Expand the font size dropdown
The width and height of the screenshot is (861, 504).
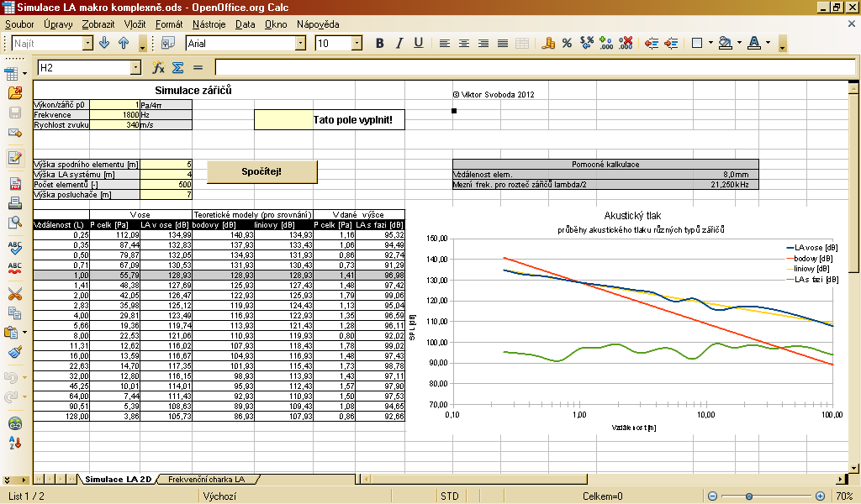pos(357,43)
